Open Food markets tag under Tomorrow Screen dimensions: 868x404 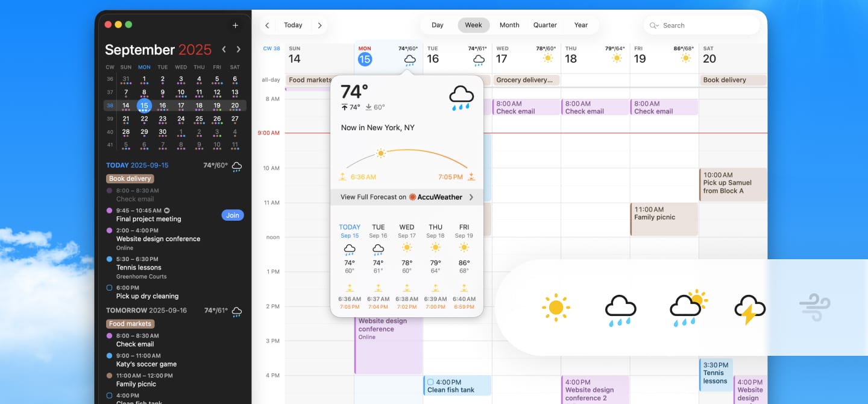coord(130,324)
